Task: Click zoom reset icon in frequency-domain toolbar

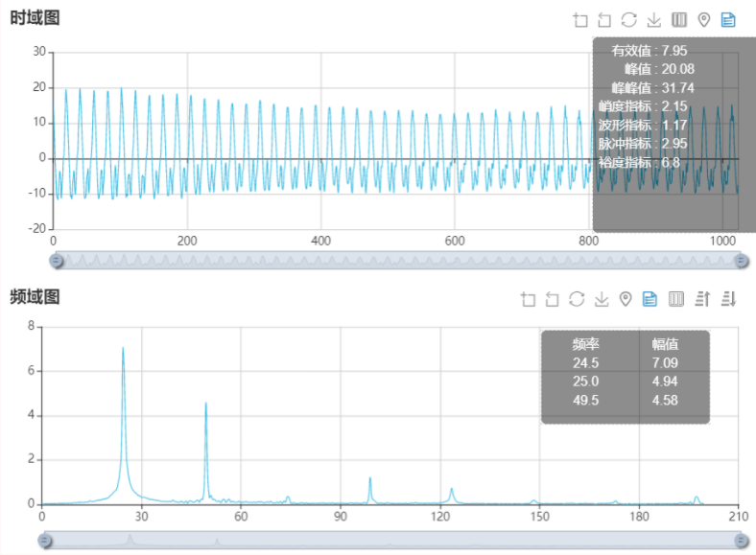Action: tap(552, 299)
